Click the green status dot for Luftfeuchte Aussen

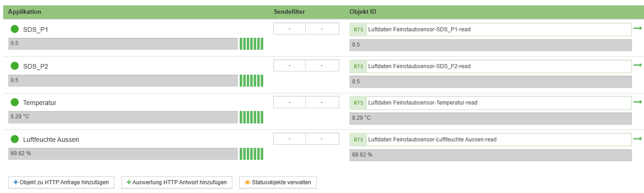pyautogui.click(x=15, y=139)
